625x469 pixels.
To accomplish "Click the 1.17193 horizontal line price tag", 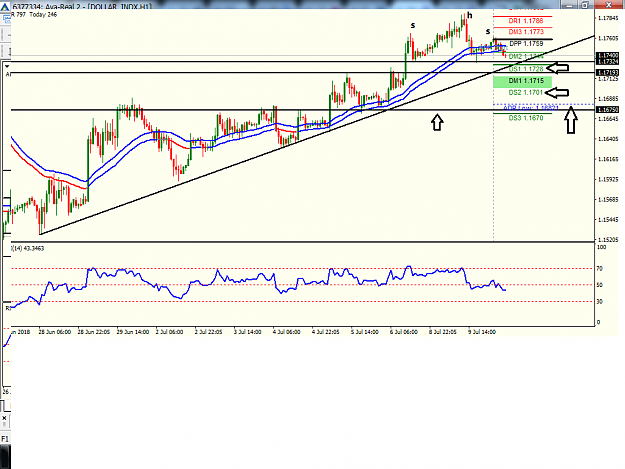I will [x=607, y=73].
